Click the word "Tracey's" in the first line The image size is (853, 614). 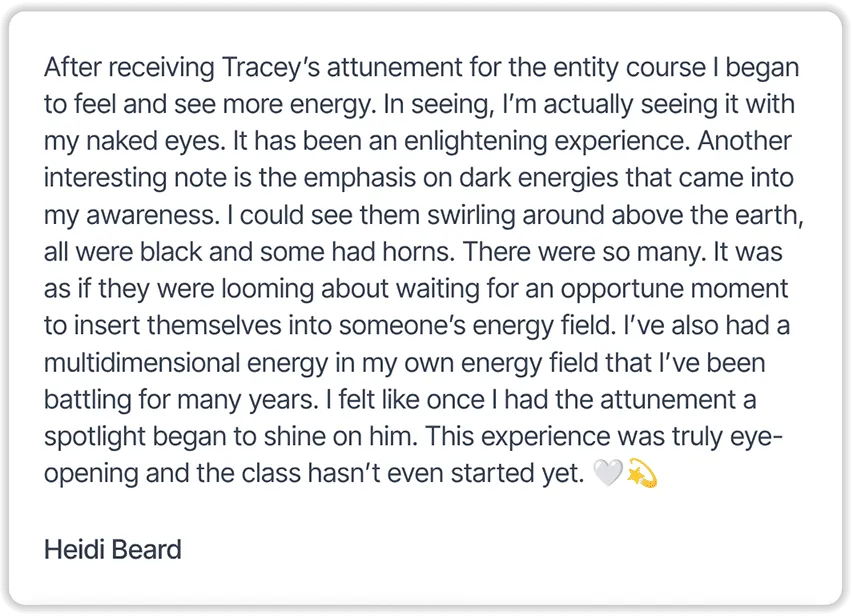tap(271, 68)
